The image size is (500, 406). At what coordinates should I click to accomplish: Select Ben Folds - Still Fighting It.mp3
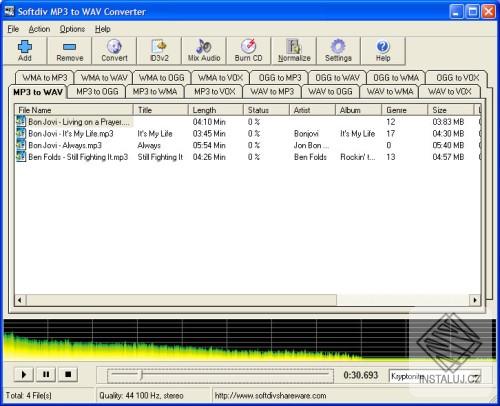[248, 157]
